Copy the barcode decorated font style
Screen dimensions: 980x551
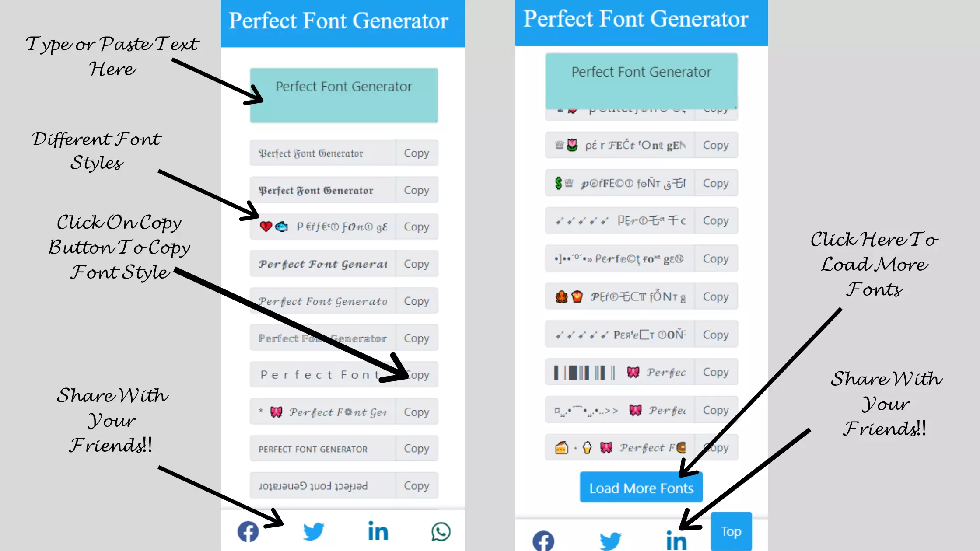pyautogui.click(x=715, y=372)
